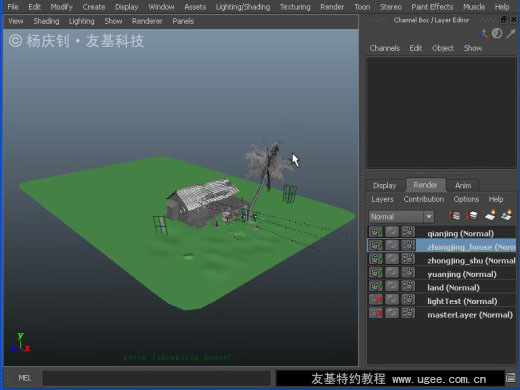Screen dimensions: 520x390
Task: Open the Normal blend mode dropdown
Action: coord(401,217)
